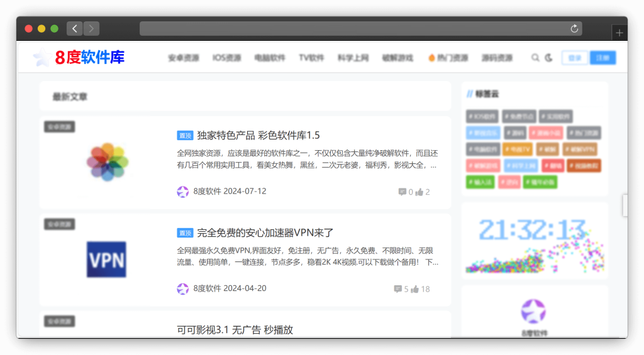Go to TV软件 in navigation
The height and width of the screenshot is (355, 644).
click(311, 58)
